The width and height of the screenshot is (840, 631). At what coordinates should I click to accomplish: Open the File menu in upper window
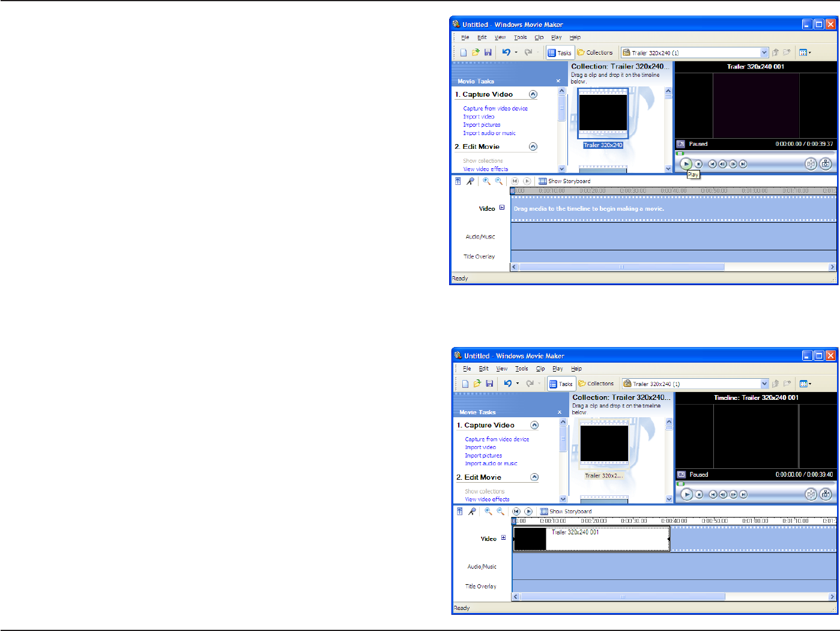coord(465,37)
